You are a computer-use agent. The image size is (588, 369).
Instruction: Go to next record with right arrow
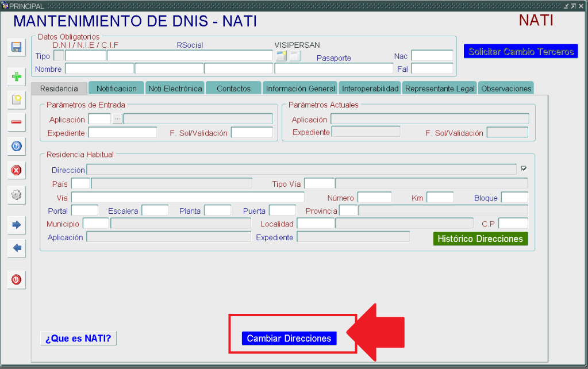tap(16, 225)
